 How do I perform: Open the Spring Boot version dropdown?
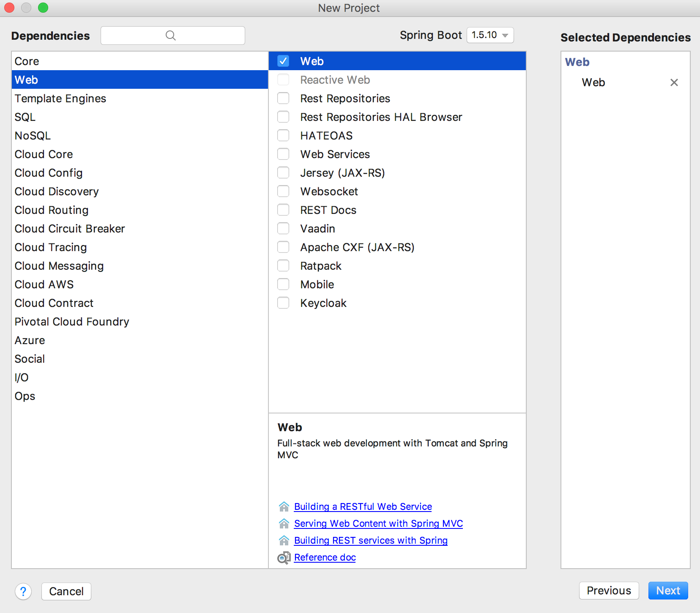(x=490, y=35)
